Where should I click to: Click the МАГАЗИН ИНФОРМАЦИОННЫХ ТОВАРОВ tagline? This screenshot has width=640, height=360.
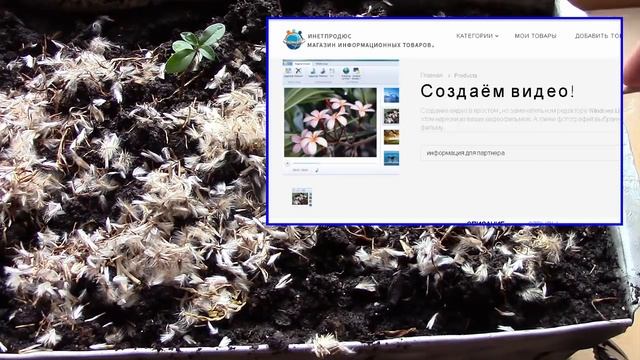(370, 45)
